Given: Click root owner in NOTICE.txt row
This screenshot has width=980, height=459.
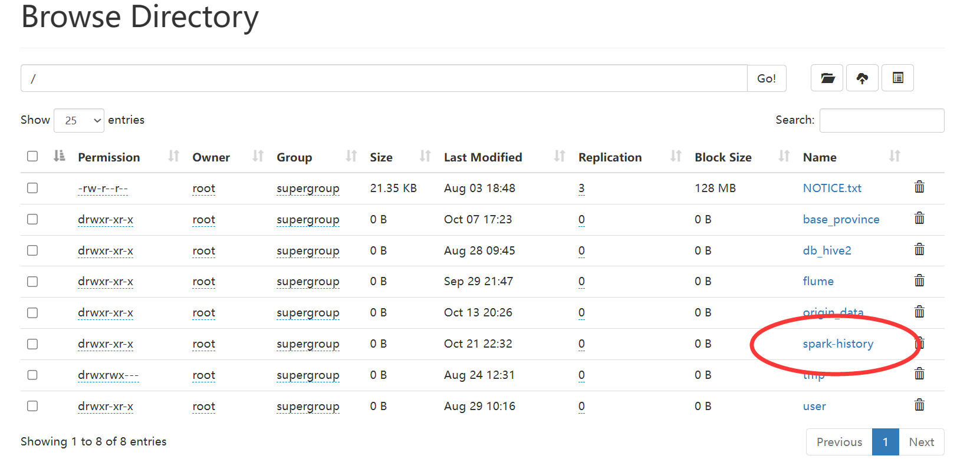Looking at the screenshot, I should [x=203, y=189].
